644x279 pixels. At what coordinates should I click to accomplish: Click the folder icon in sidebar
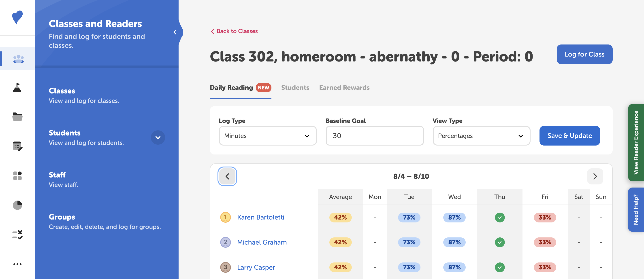pyautogui.click(x=17, y=117)
